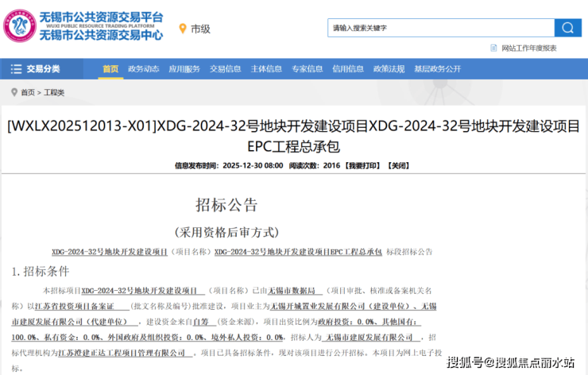Viewport: 588px width, 375px height.
Task: Go to the 应用服务 tab
Action: click(184, 69)
